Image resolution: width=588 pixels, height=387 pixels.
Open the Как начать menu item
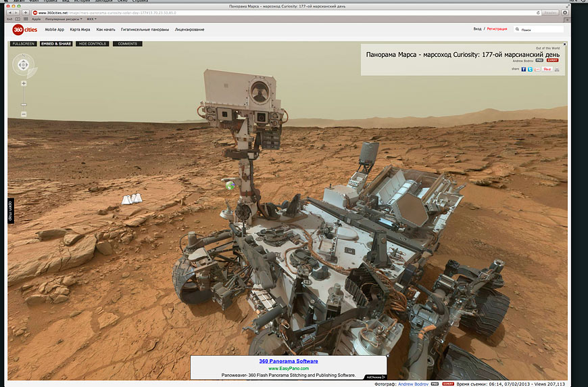tap(105, 29)
